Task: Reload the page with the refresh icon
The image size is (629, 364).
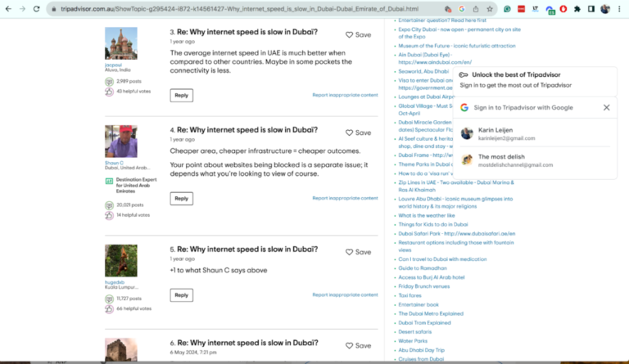Action: (37, 9)
